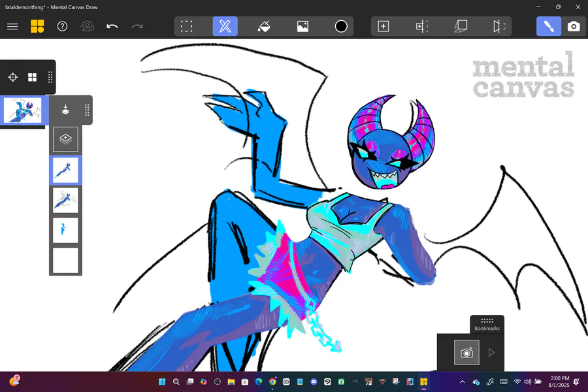Image resolution: width=588 pixels, height=392 pixels.
Task: Select the dashed rectangle selection tool
Action: click(186, 26)
